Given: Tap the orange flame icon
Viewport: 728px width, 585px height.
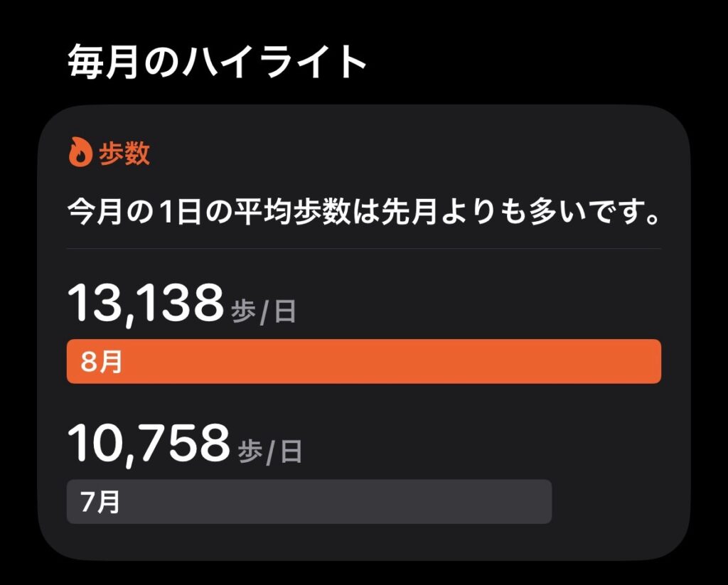Looking at the screenshot, I should coord(80,152).
